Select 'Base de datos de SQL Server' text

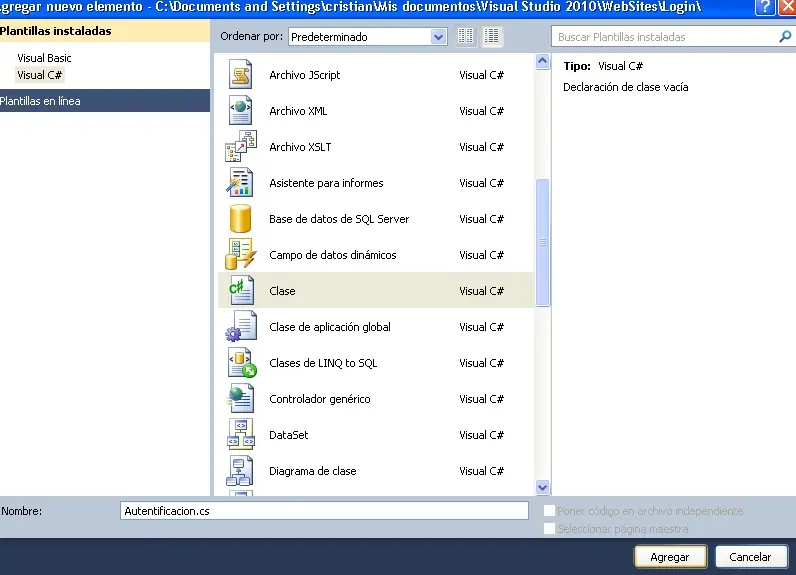pyautogui.click(x=339, y=219)
